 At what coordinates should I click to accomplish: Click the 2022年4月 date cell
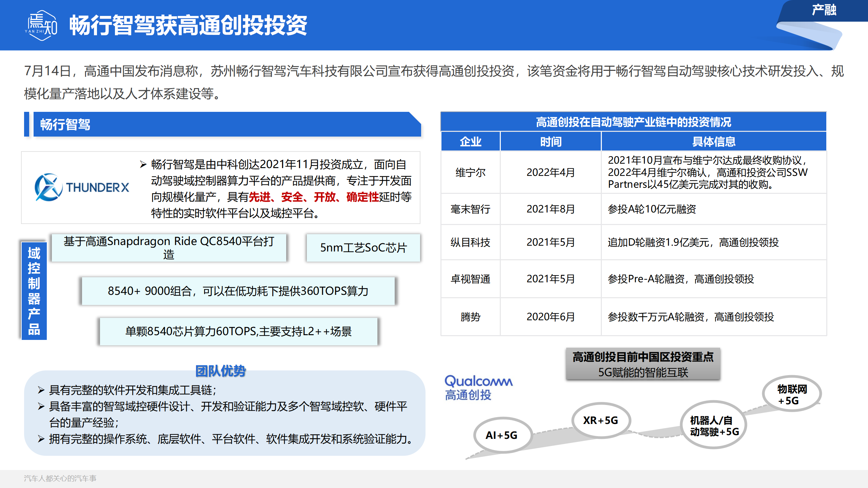(551, 172)
